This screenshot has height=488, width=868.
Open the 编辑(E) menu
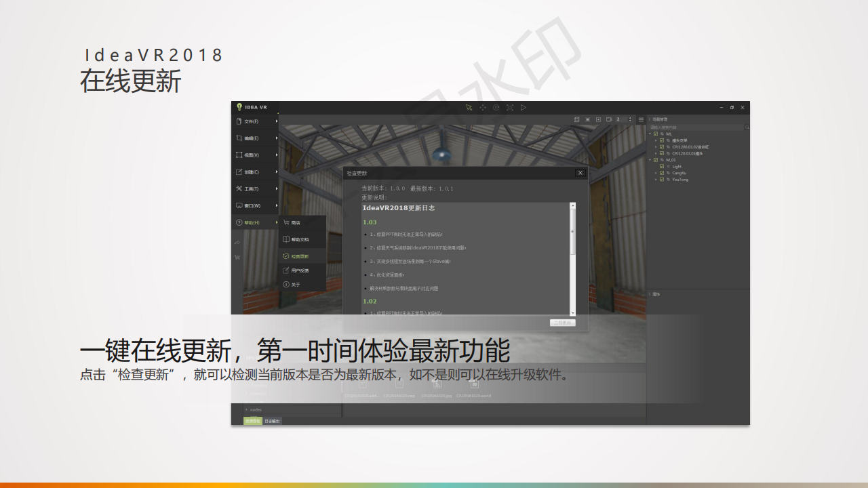pyautogui.click(x=256, y=138)
